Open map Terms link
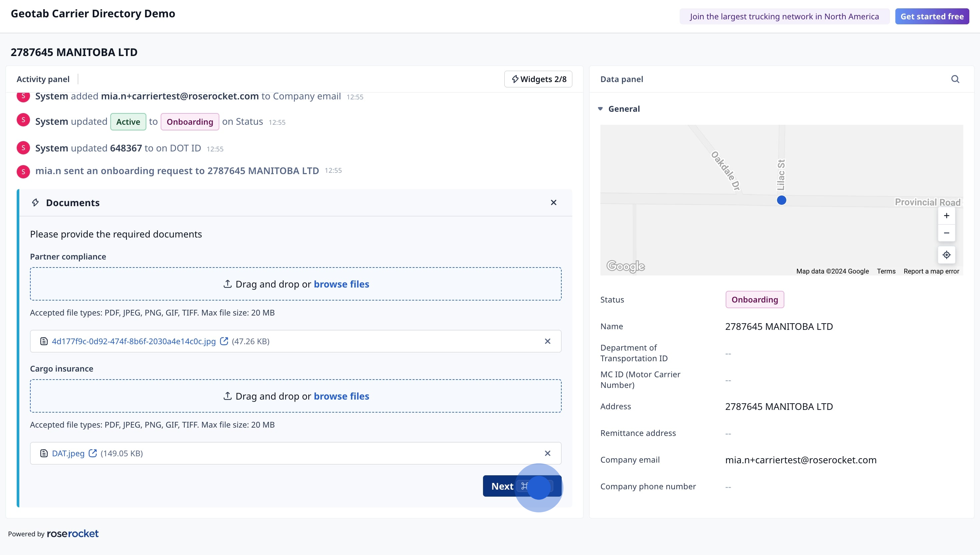This screenshot has width=980, height=555. [886, 271]
